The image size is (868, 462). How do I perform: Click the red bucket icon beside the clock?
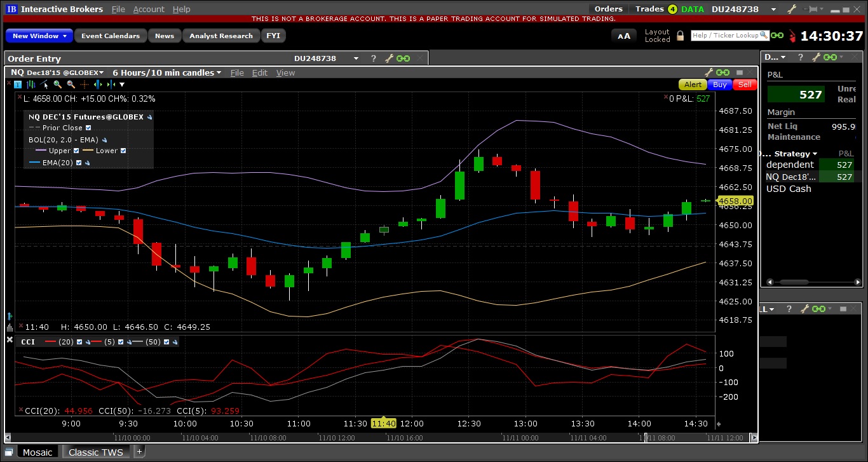tap(792, 36)
